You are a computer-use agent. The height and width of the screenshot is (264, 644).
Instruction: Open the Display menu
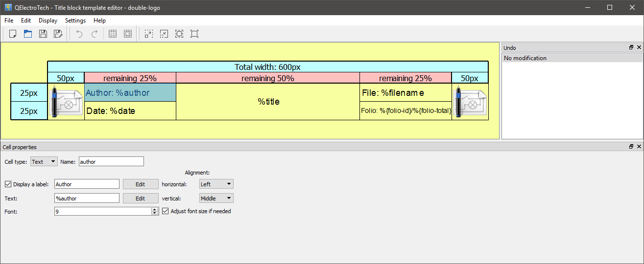(48, 21)
